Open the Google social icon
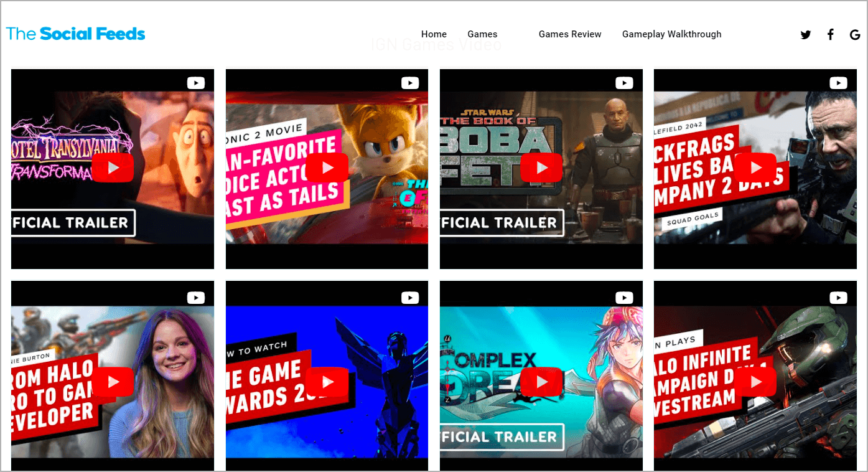 coord(855,35)
